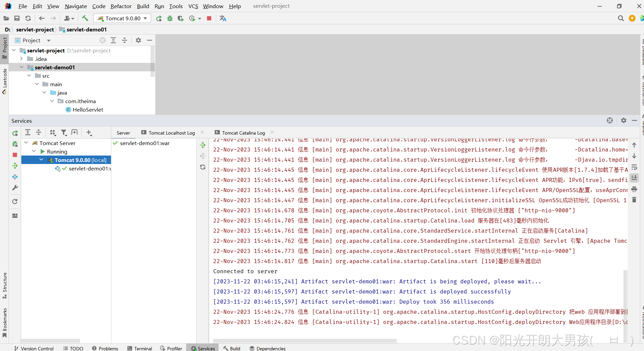
Task: Hide the Project panel with the minus icon
Action: [150, 40]
